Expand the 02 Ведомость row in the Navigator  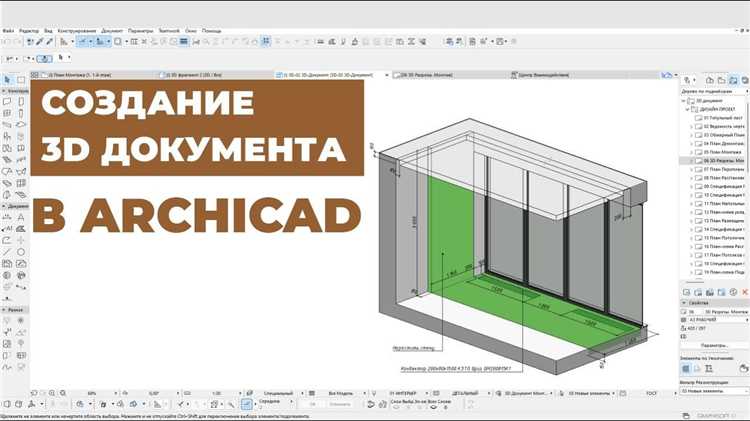click(x=691, y=126)
